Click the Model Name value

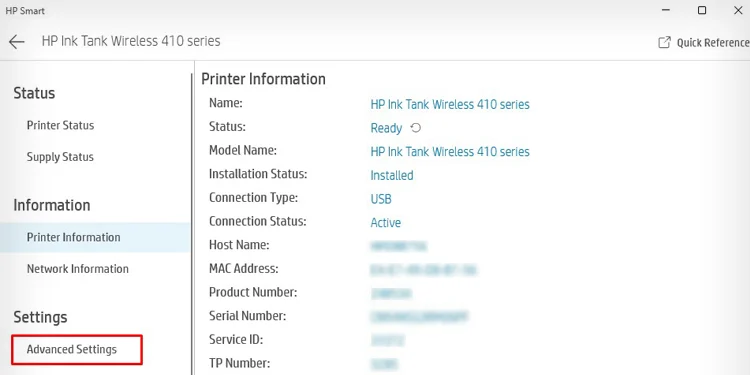[x=450, y=152]
